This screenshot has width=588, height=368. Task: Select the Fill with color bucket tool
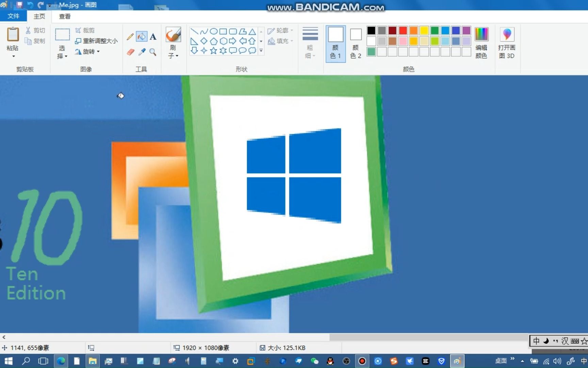pos(142,36)
